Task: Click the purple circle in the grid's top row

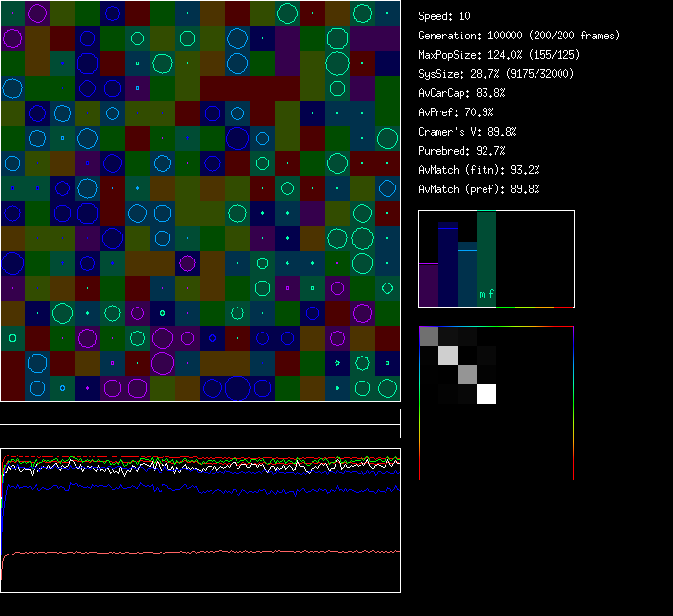Action: (x=37, y=13)
